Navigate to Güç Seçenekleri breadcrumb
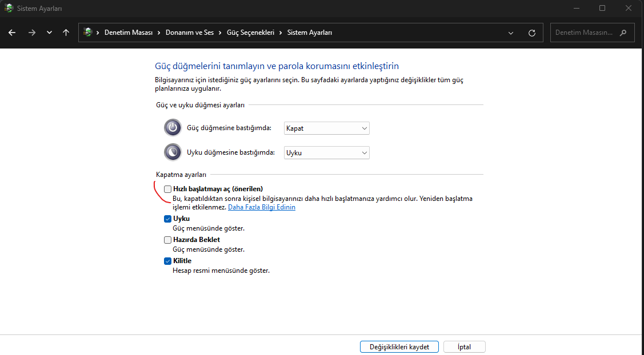644x355 pixels. 250,33
